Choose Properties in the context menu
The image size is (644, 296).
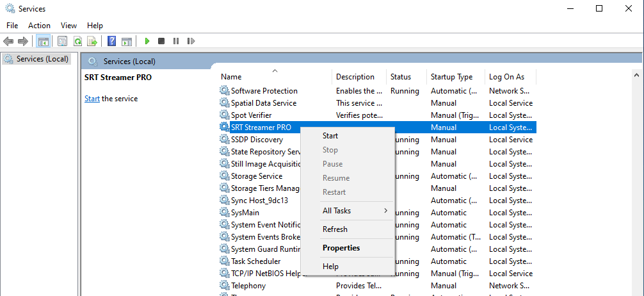[x=348, y=248]
